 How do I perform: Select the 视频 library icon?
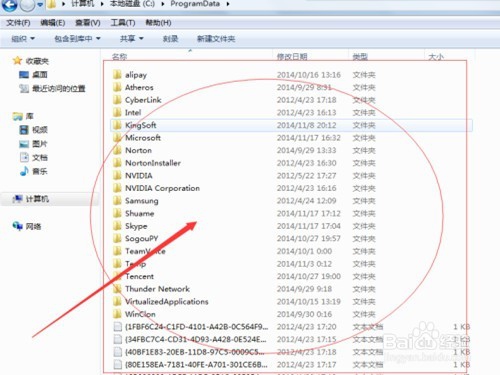(x=24, y=130)
